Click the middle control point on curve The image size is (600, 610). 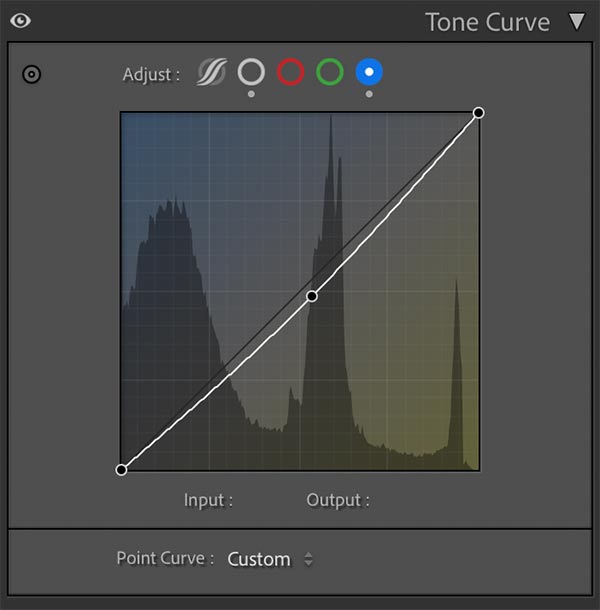(x=312, y=296)
